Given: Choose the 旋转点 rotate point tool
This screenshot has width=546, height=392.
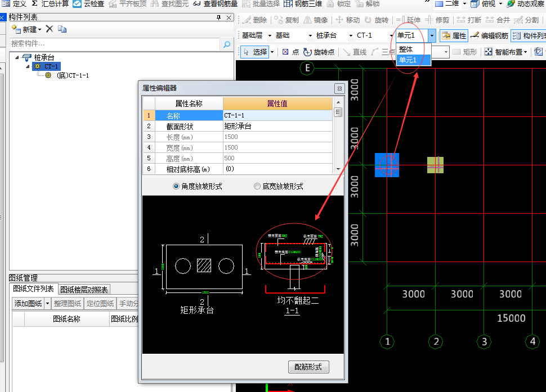Looking at the screenshot, I should (x=319, y=52).
